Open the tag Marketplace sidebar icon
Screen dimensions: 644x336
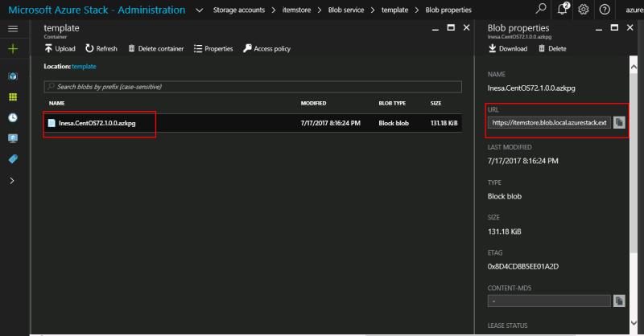(13, 159)
